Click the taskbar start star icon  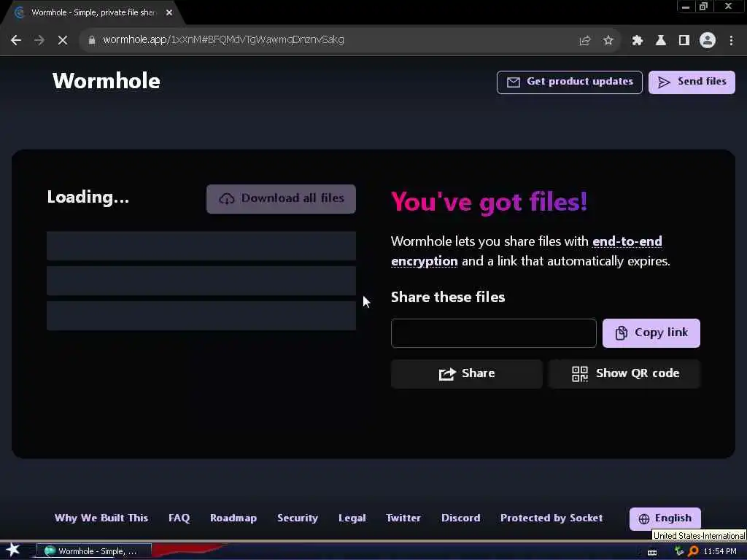[x=13, y=550]
